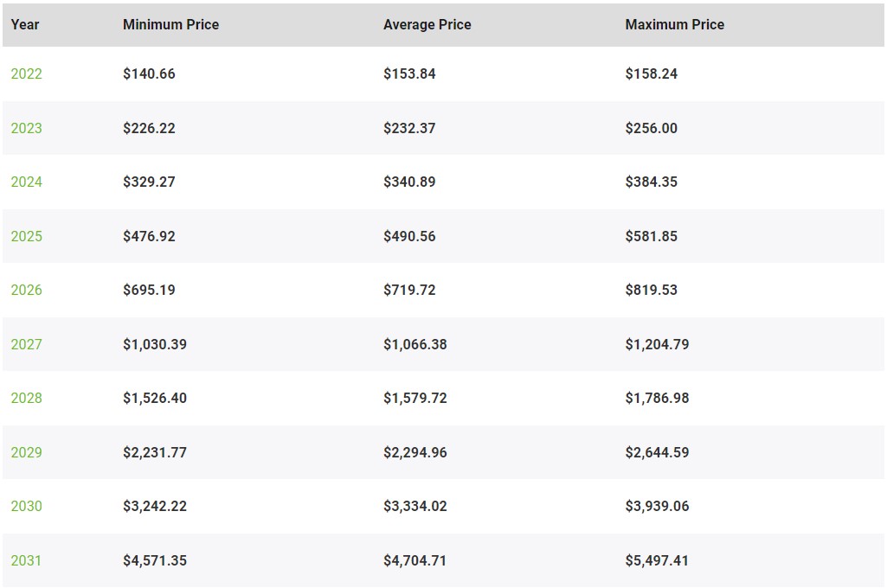Open the 2027 year link
Image resolution: width=887 pixels, height=588 pixels.
(x=27, y=344)
